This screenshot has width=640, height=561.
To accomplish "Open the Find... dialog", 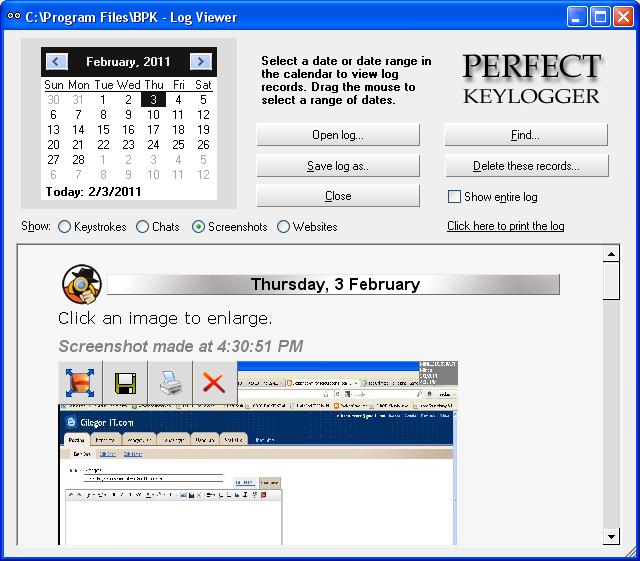I will tap(526, 135).
